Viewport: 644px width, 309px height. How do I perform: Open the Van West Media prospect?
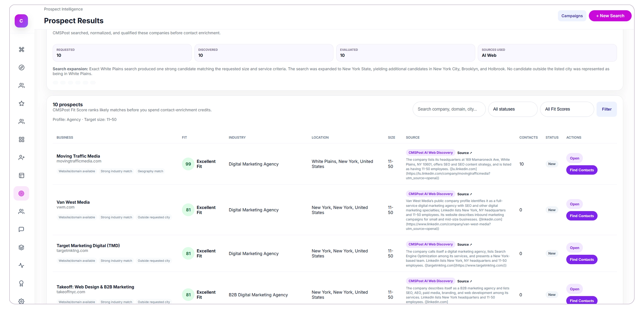pos(574,204)
